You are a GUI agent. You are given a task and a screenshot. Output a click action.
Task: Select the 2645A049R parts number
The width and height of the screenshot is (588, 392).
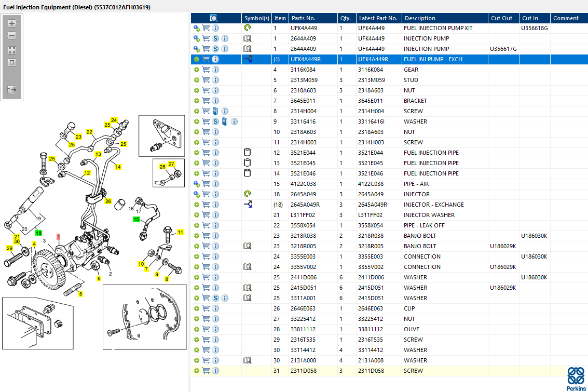305,205
